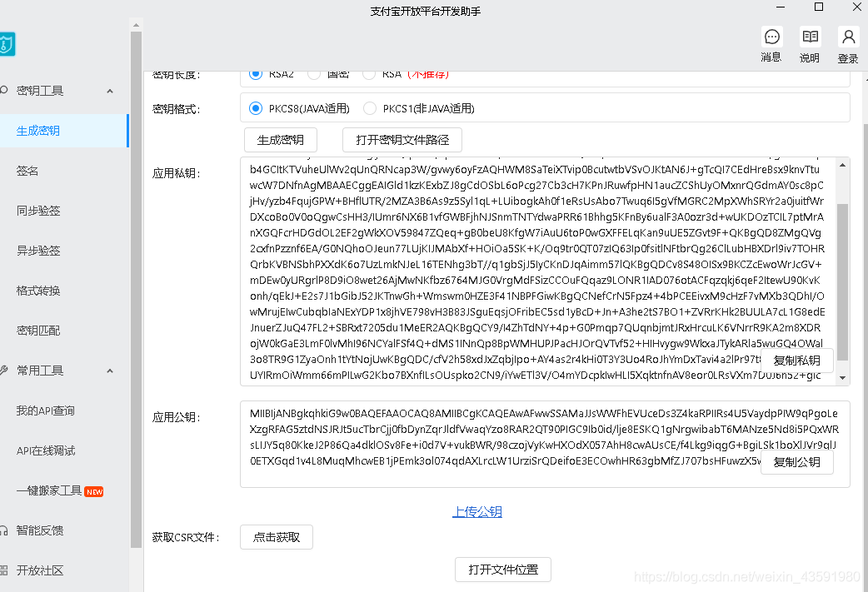Click the 应用私钥 label

click(177, 173)
